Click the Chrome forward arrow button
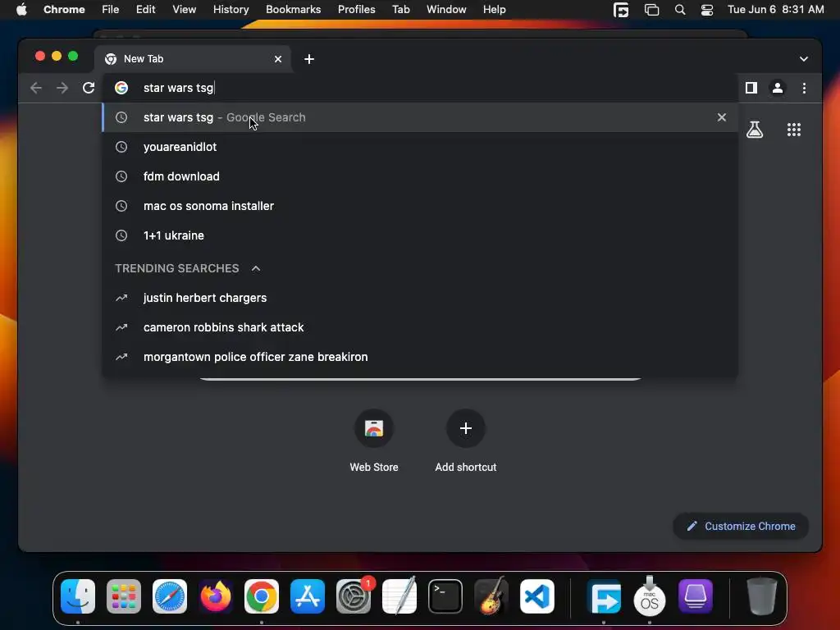The image size is (840, 630). 62,88
